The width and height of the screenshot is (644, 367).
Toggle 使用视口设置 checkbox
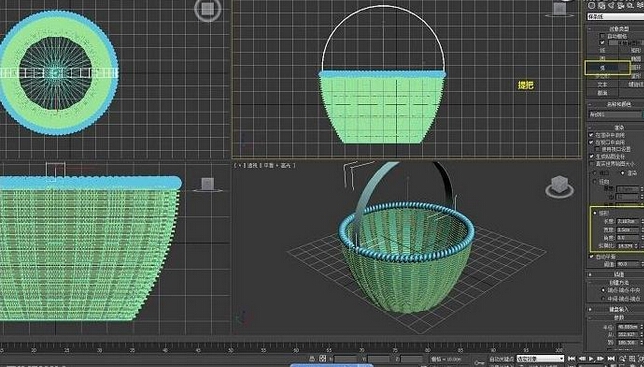598,149
